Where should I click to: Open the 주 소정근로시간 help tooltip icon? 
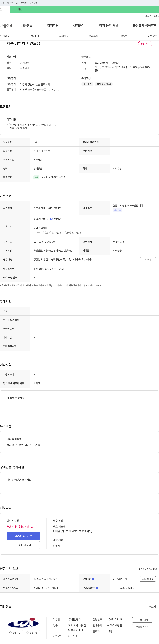click(x=51, y=219)
